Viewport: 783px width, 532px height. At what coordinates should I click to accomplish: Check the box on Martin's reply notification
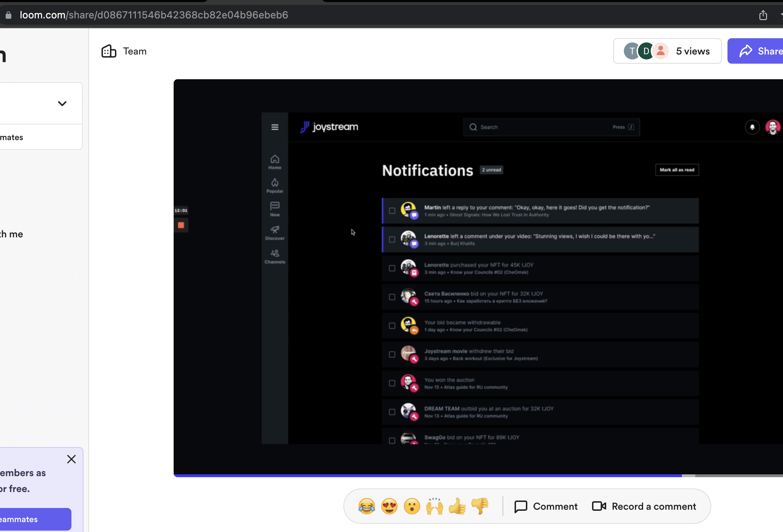[x=392, y=210]
